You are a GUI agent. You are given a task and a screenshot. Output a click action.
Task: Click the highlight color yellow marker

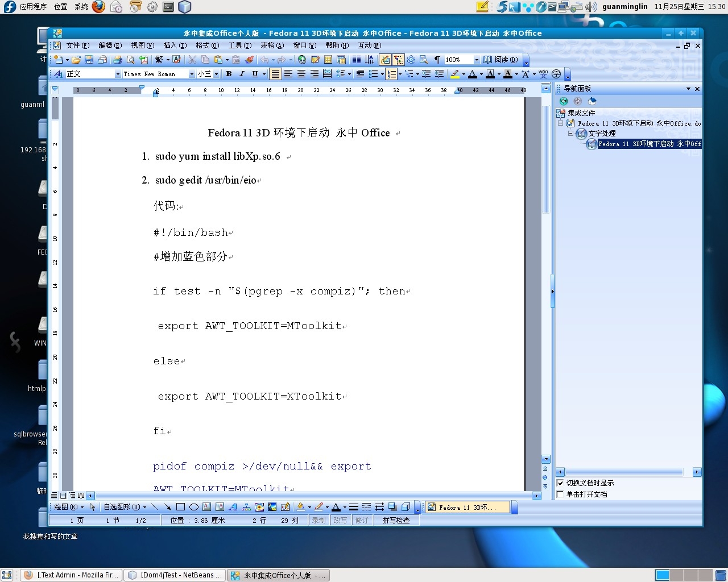[454, 74]
